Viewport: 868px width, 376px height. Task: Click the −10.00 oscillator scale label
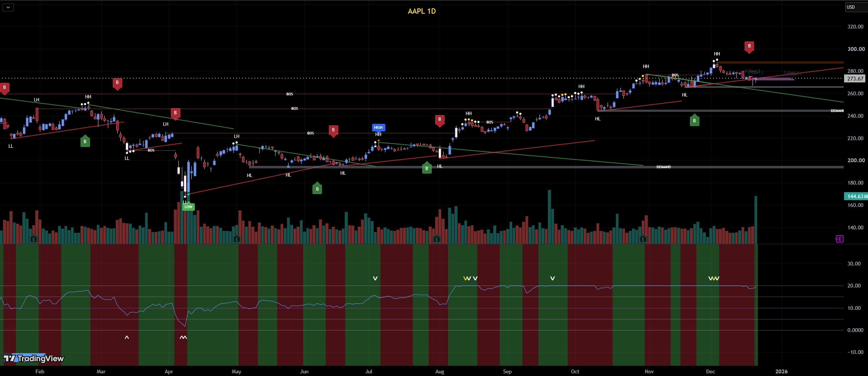(x=855, y=352)
